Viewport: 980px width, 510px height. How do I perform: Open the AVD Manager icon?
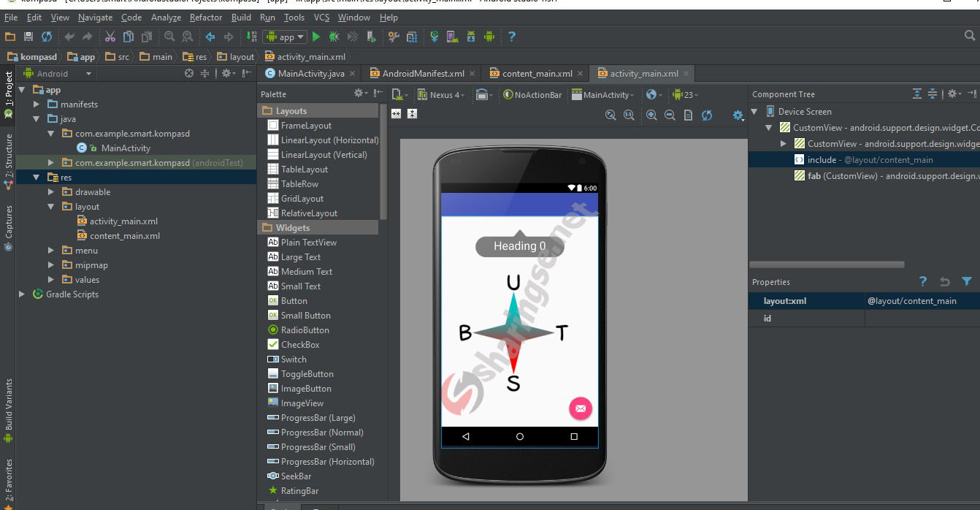(453, 37)
